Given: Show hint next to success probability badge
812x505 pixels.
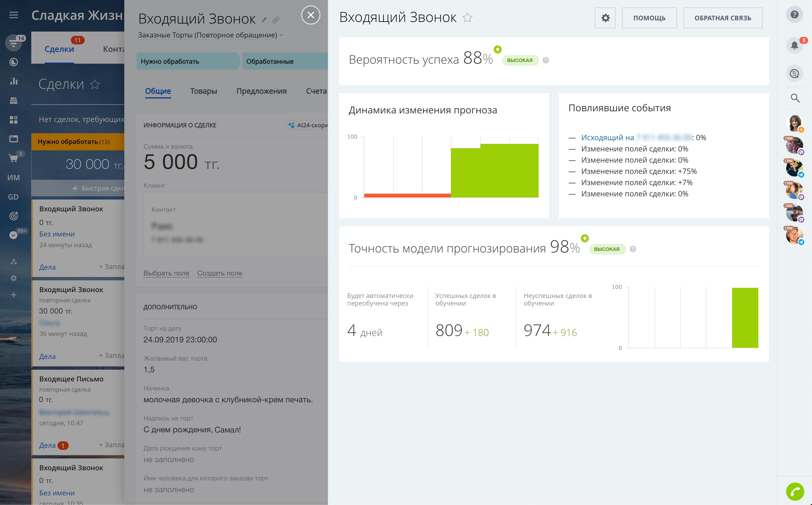Looking at the screenshot, I should pos(546,60).
